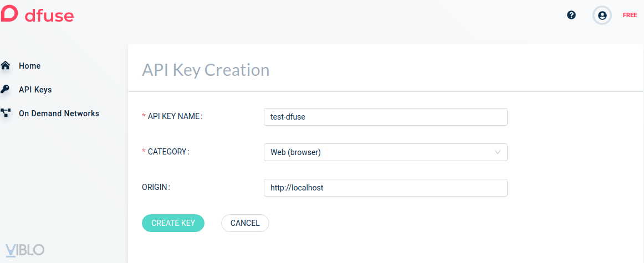Click the Viblo watermark logo
The width and height of the screenshot is (644, 263).
click(25, 250)
